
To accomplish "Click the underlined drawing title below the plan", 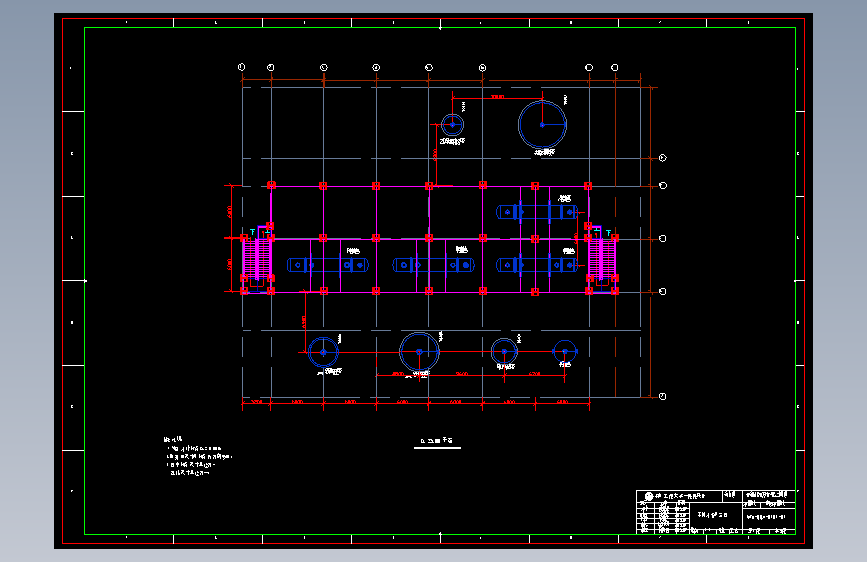I will (x=437, y=441).
